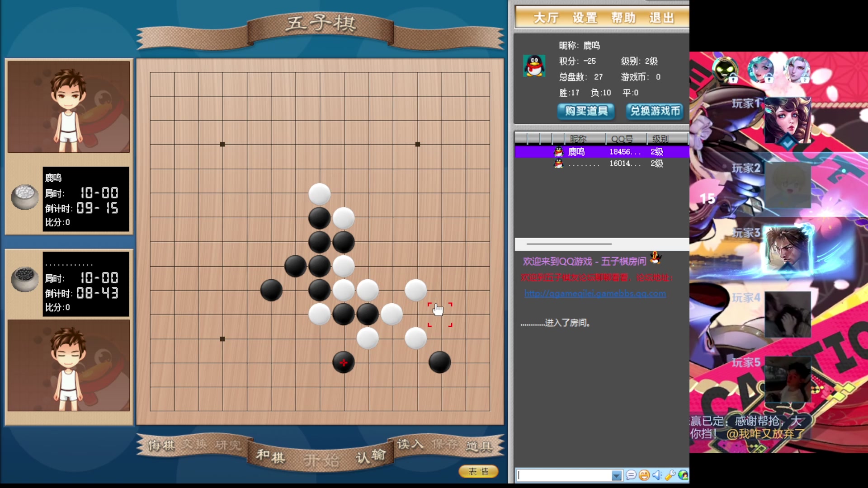868x488 pixels.
Task: Open the smiley emoji picker icon
Action: [644, 475]
